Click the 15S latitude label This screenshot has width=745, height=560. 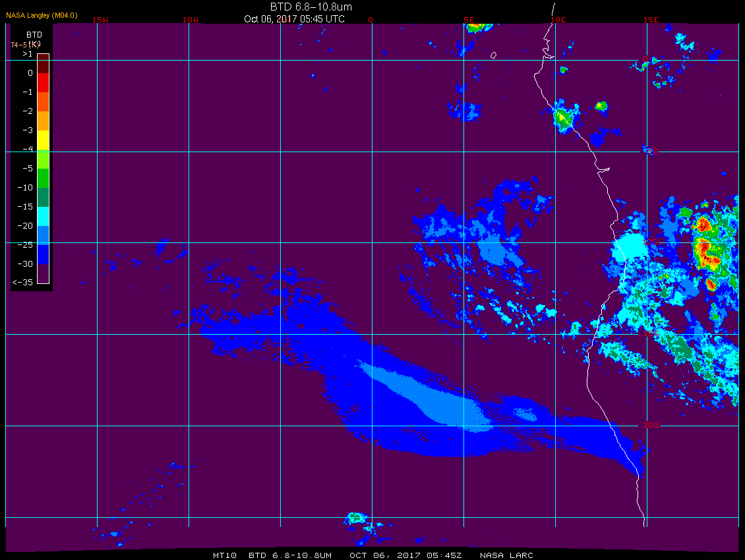click(651, 334)
